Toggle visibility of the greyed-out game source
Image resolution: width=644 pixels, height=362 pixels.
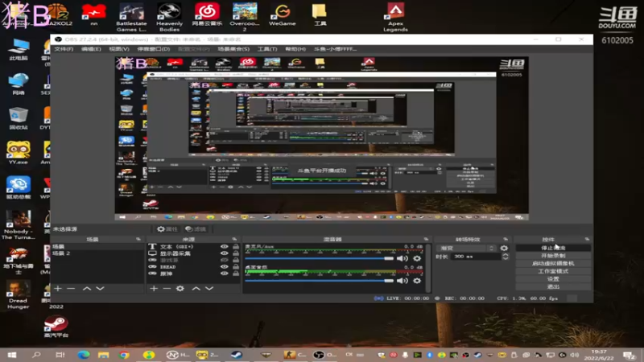pyautogui.click(x=225, y=260)
